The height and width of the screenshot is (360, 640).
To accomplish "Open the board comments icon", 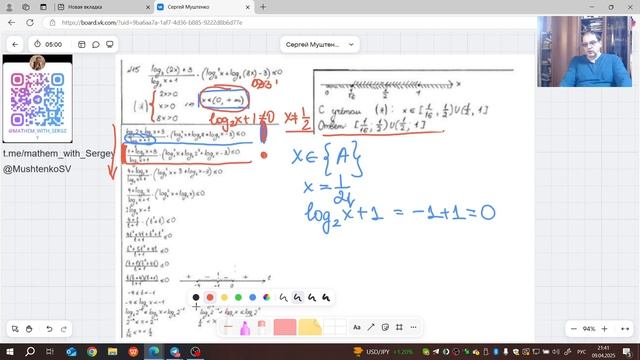I will [96, 44].
